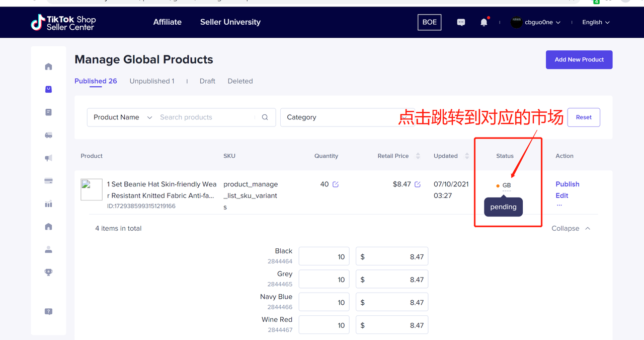
Task: Open the bar chart analytics sidebar icon
Action: (x=48, y=204)
